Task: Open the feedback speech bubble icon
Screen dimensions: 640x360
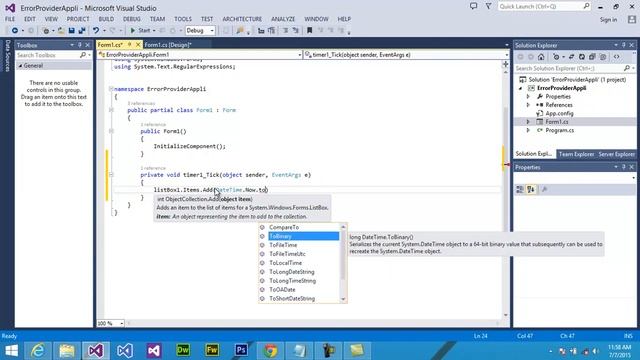Action: 473,6
